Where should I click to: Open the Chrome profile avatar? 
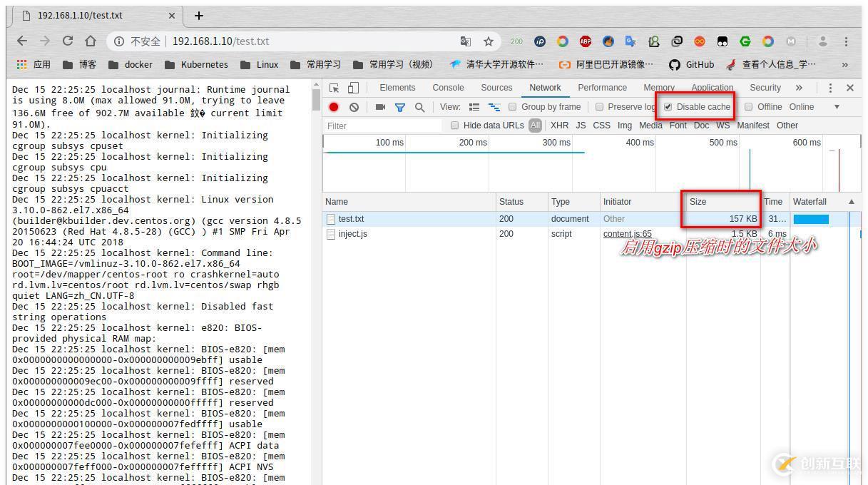pyautogui.click(x=822, y=41)
